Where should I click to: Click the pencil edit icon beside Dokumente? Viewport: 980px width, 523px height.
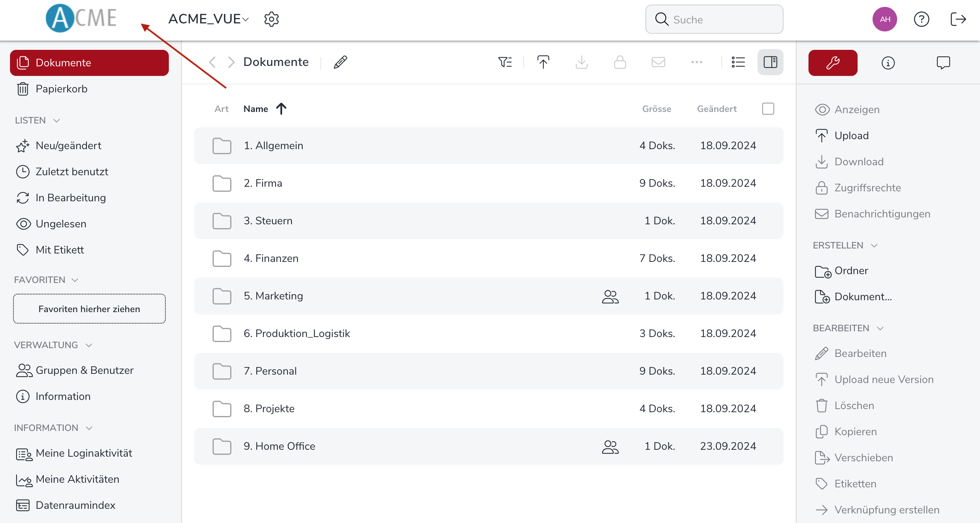pos(340,62)
